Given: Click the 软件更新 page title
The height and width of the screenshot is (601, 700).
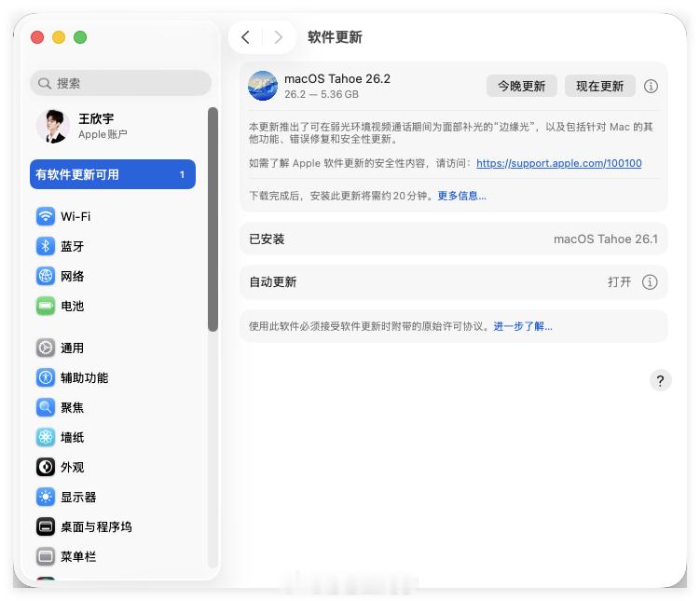Looking at the screenshot, I should click(x=335, y=37).
